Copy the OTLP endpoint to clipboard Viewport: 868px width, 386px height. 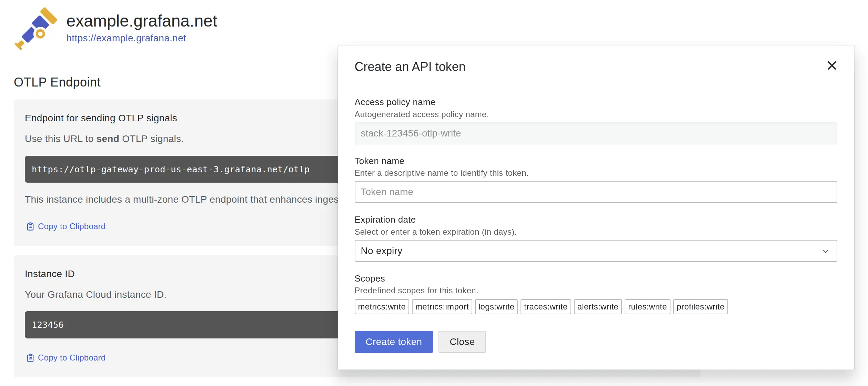[x=71, y=226]
